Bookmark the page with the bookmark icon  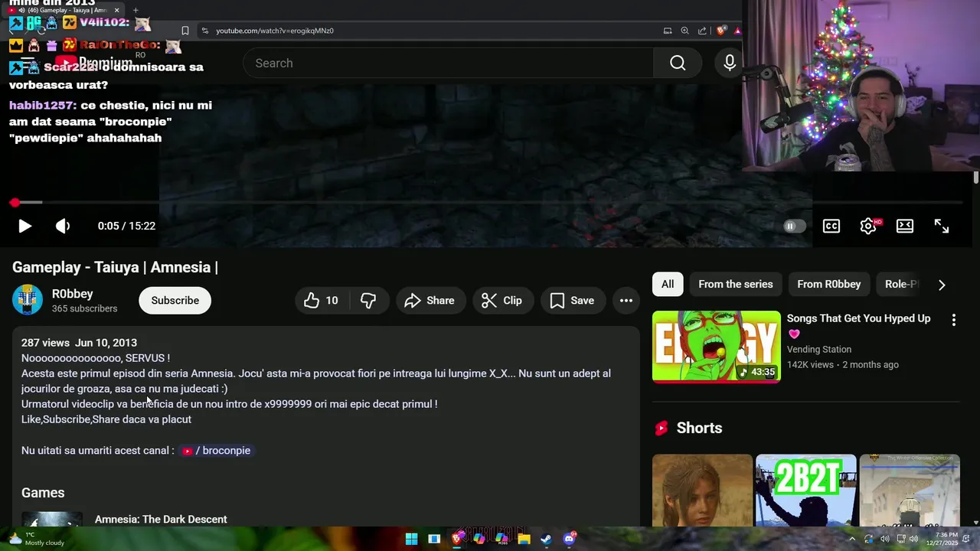(x=185, y=31)
